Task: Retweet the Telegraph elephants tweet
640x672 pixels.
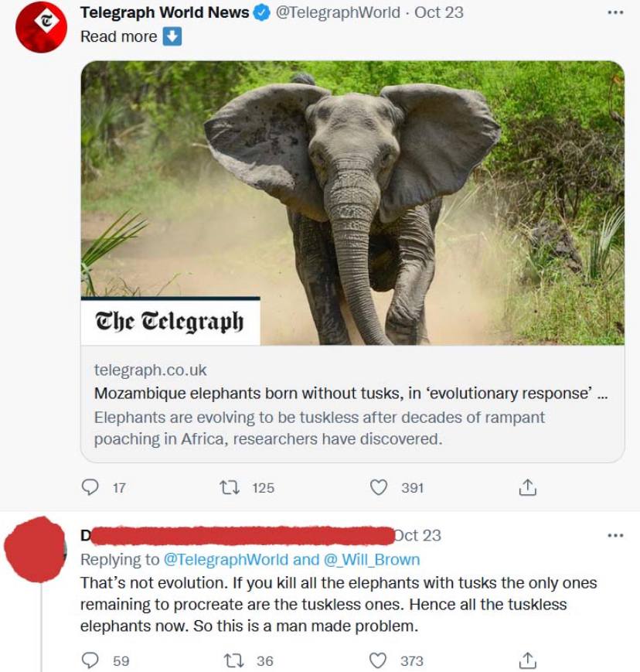Action: (230, 487)
